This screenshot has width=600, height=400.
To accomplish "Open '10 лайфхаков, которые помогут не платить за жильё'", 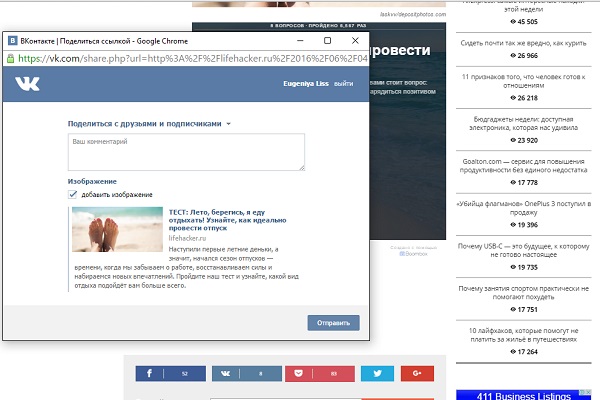I will coord(523,335).
